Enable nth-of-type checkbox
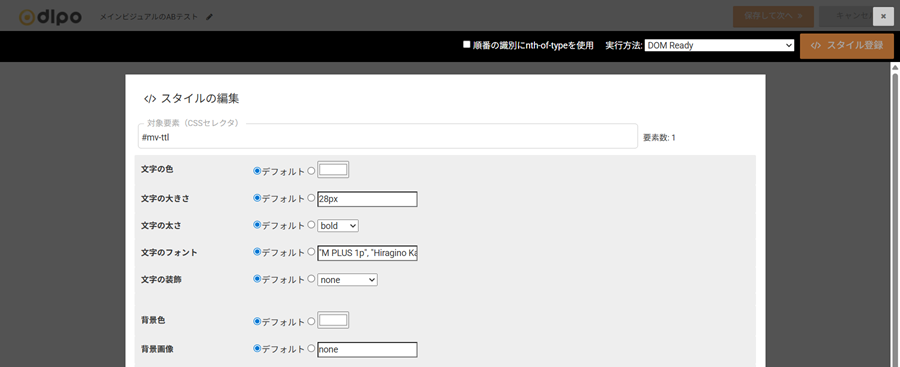The image size is (900, 367). tap(467, 44)
